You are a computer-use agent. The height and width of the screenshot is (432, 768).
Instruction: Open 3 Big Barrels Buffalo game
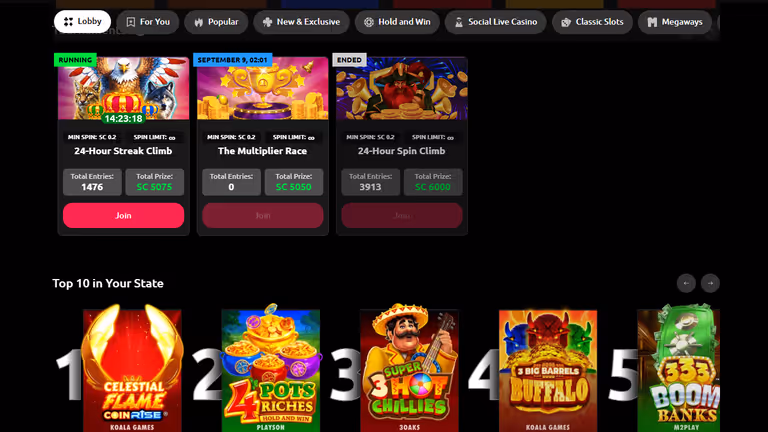pos(548,370)
